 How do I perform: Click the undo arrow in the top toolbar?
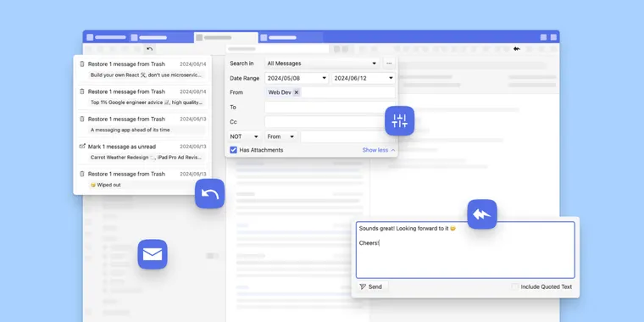click(149, 49)
